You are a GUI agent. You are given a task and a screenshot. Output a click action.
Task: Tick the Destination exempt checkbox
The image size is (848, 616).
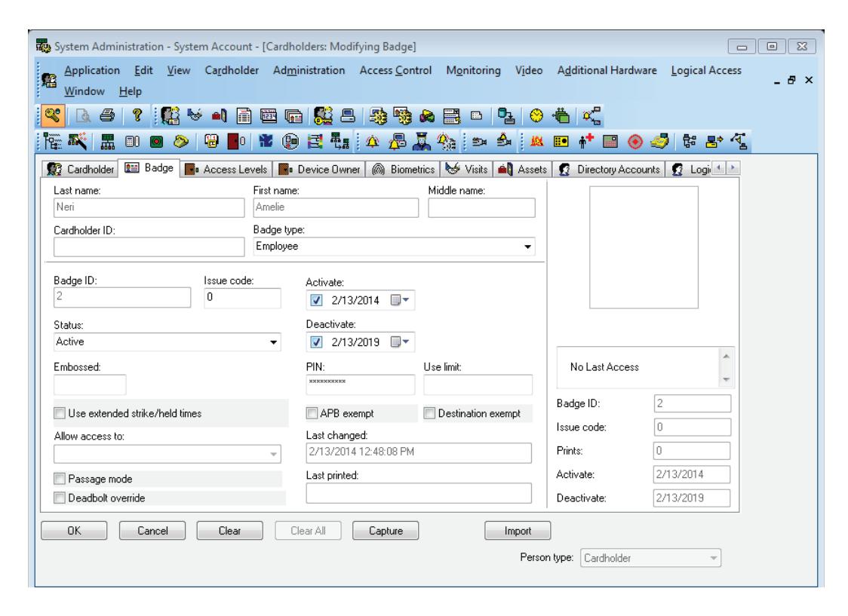click(429, 413)
